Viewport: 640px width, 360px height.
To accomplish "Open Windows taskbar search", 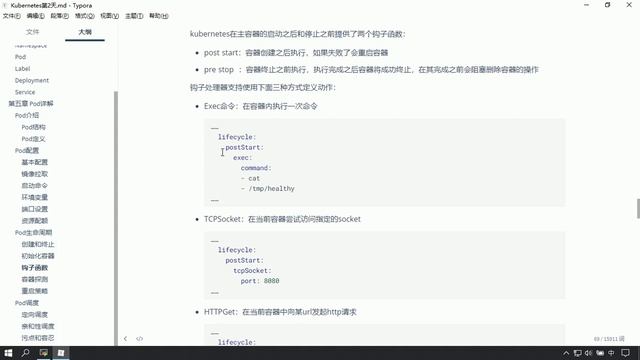I will pos(26,353).
